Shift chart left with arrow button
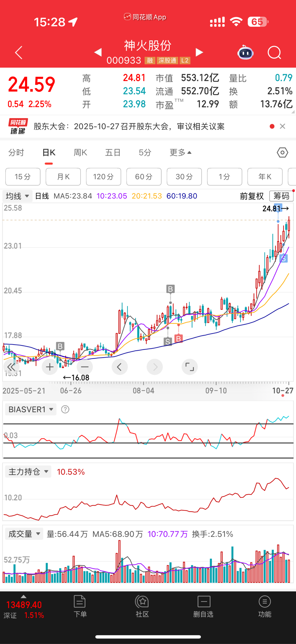 (x=120, y=367)
